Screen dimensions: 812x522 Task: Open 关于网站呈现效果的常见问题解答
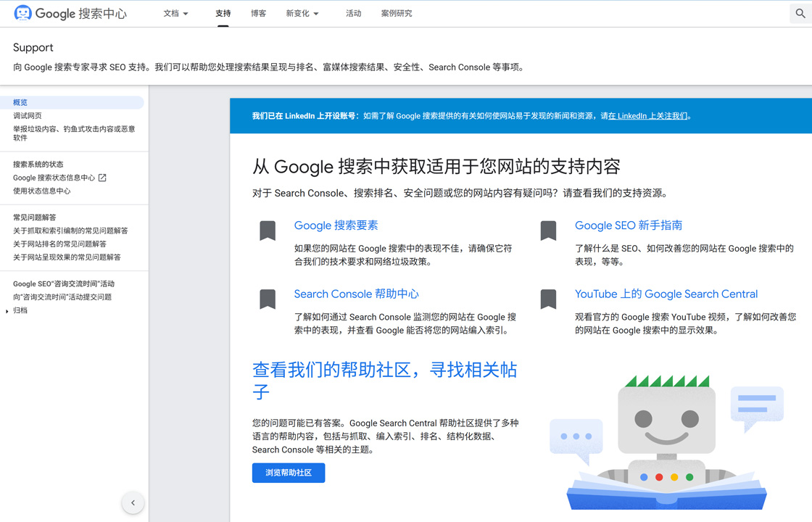(67, 257)
